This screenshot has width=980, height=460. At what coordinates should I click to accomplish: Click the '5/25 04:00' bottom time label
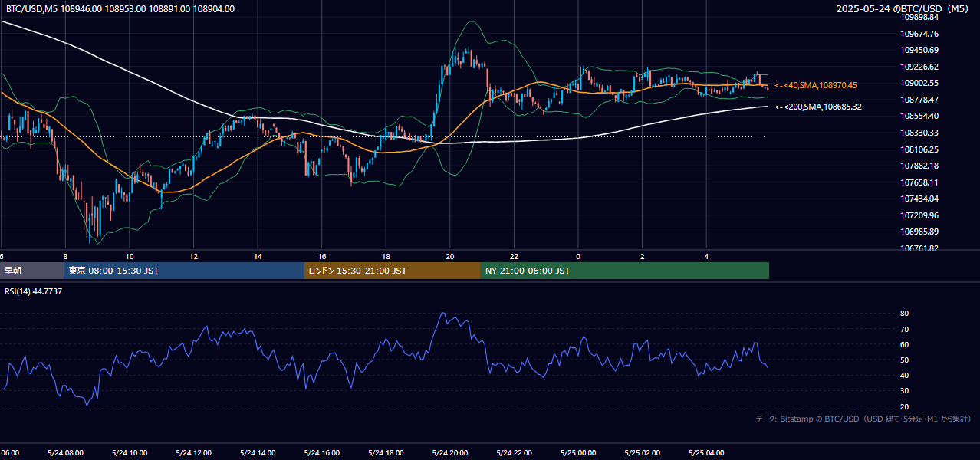tap(706, 452)
